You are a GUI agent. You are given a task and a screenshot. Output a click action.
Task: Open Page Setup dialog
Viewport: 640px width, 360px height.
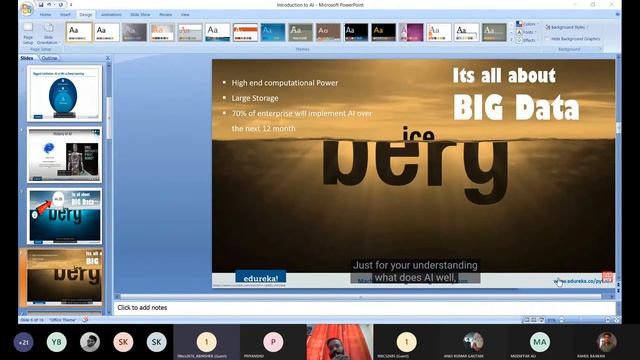[28, 33]
